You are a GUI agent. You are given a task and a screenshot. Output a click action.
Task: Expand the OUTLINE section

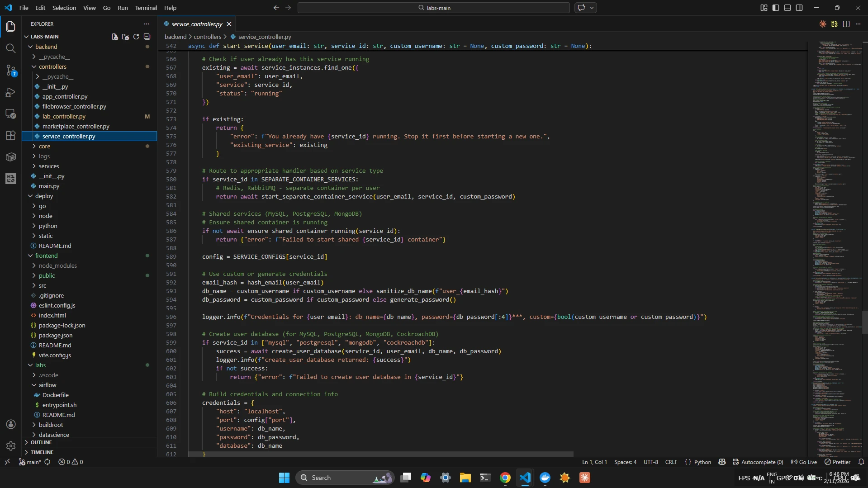(x=41, y=442)
